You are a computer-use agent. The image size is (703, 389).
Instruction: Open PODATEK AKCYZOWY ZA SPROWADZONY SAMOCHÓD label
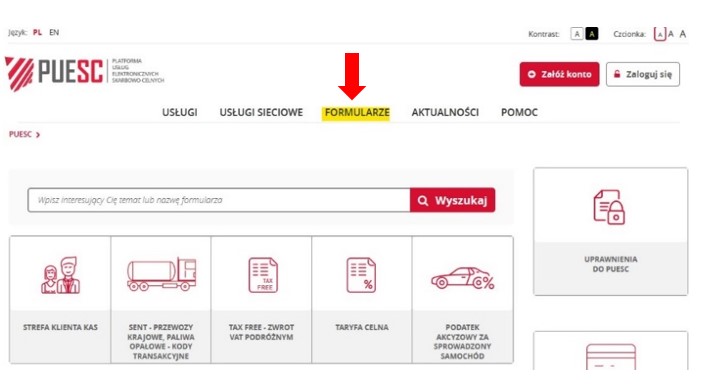click(462, 341)
